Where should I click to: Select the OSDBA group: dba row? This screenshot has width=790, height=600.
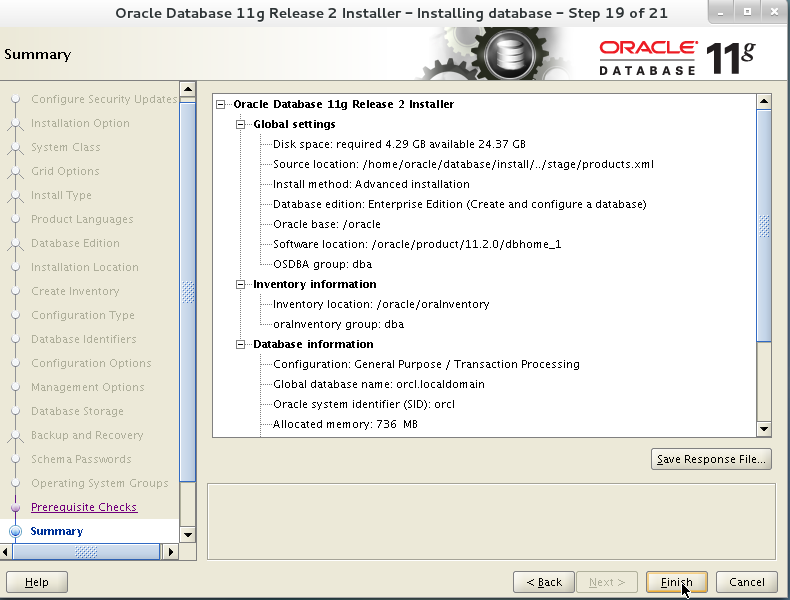(322, 264)
